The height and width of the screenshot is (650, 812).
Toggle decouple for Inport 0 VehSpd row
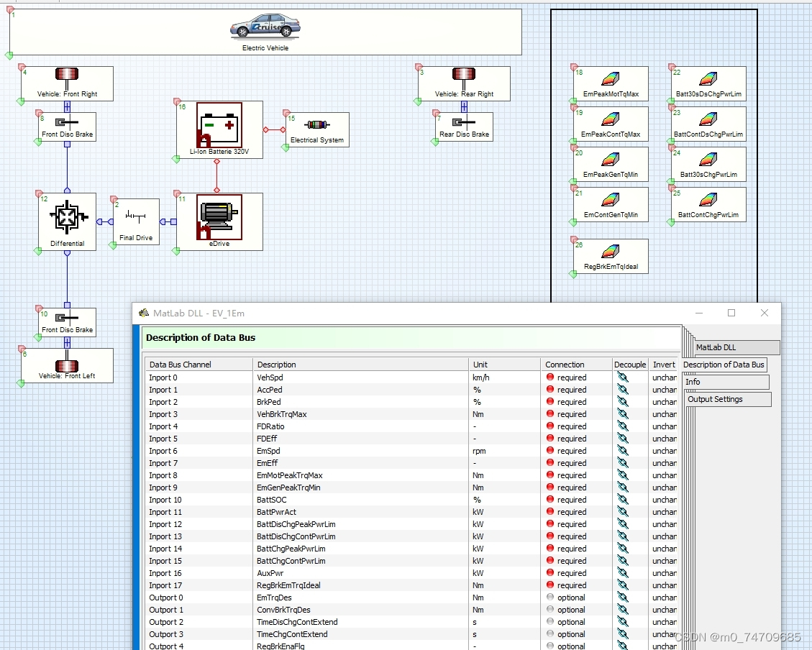pos(622,377)
